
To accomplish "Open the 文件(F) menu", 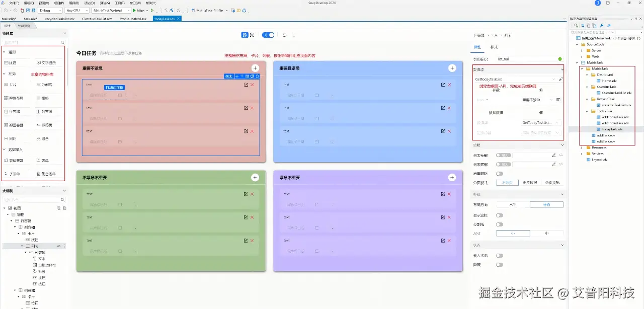I will pyautogui.click(x=14, y=3).
